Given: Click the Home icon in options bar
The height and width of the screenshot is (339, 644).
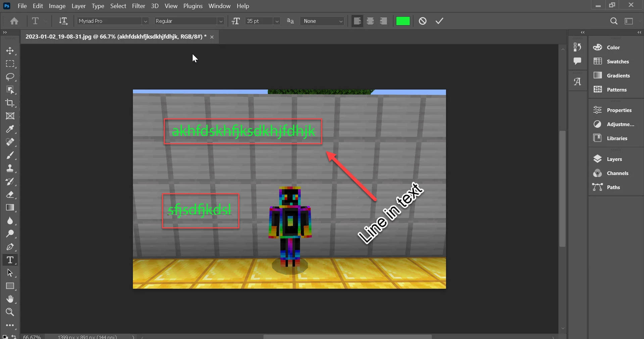Looking at the screenshot, I should pos(14,21).
